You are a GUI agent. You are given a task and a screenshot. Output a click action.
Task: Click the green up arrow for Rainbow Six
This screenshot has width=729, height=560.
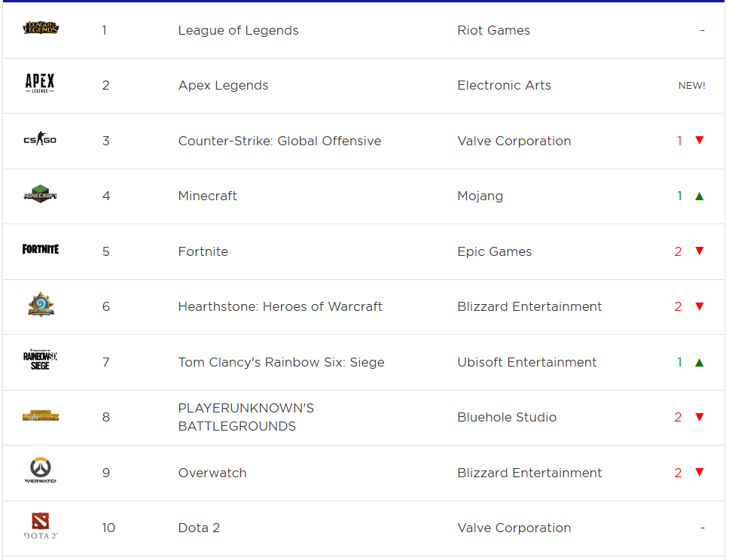point(699,362)
